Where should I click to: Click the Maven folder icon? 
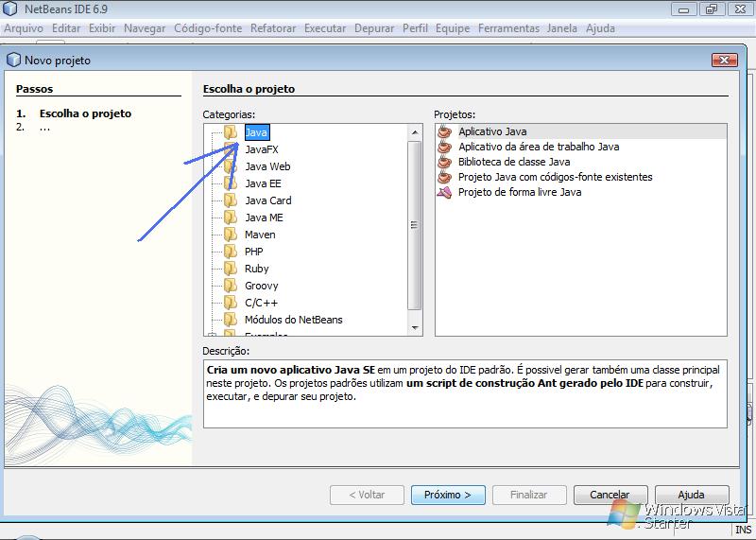pos(231,234)
